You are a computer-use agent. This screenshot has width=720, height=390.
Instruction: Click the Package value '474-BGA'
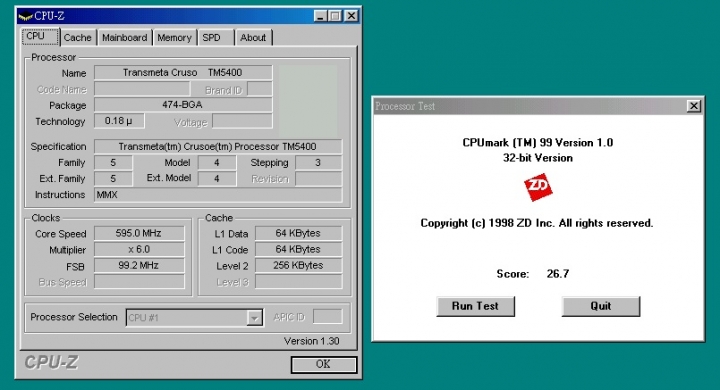point(183,105)
